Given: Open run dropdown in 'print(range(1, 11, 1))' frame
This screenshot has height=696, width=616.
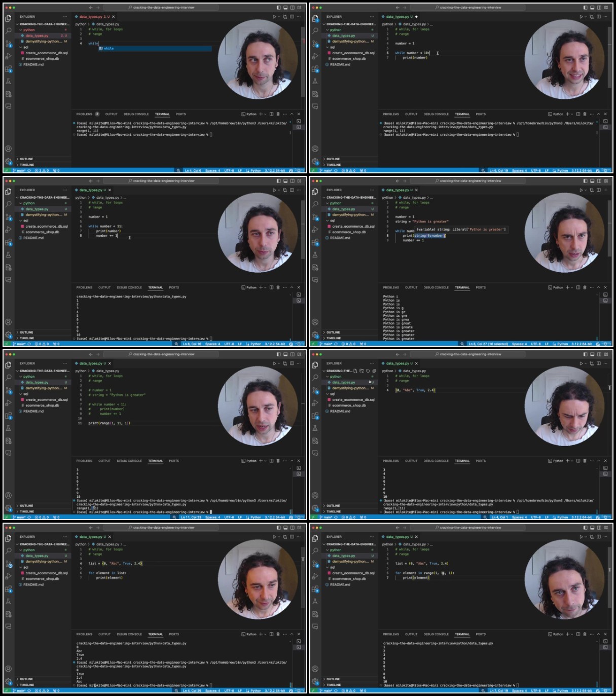Looking at the screenshot, I should [x=279, y=363].
